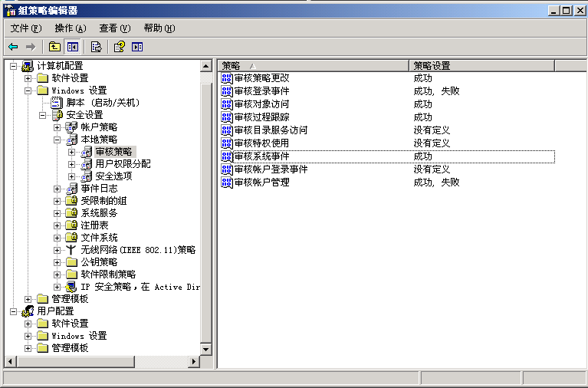Collapse the 用户配置 tree node
This screenshot has height=388, width=588.
(x=14, y=311)
